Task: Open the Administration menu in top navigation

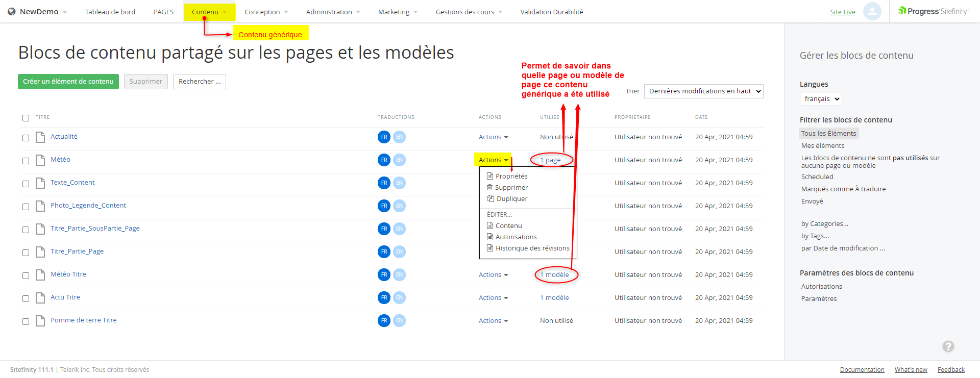Action: pyautogui.click(x=333, y=12)
